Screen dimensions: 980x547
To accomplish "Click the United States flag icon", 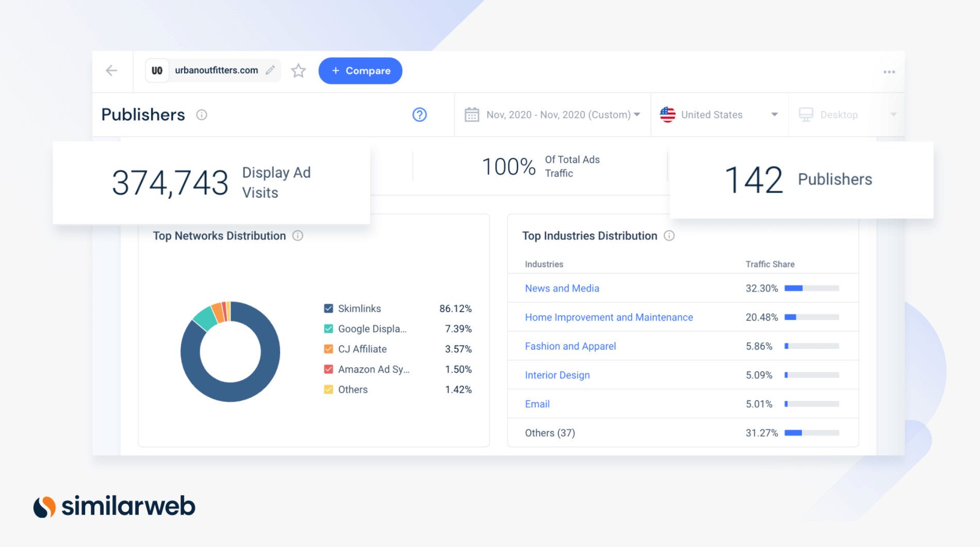I will click(x=667, y=115).
